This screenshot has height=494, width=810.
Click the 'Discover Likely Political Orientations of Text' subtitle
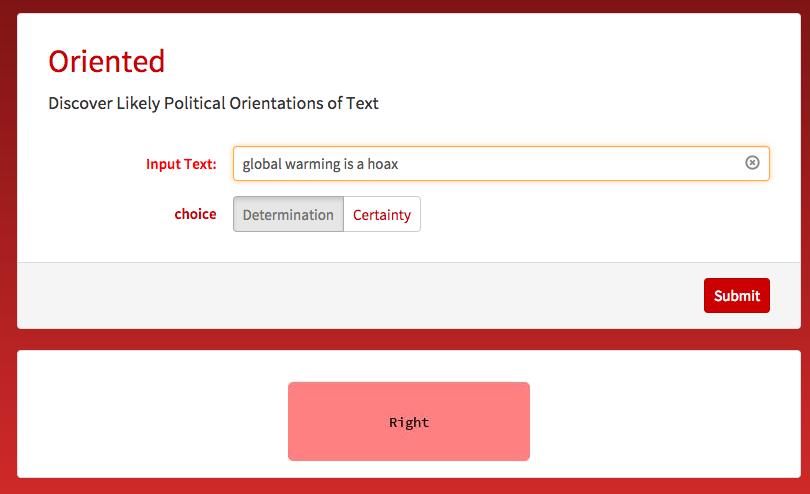click(213, 103)
